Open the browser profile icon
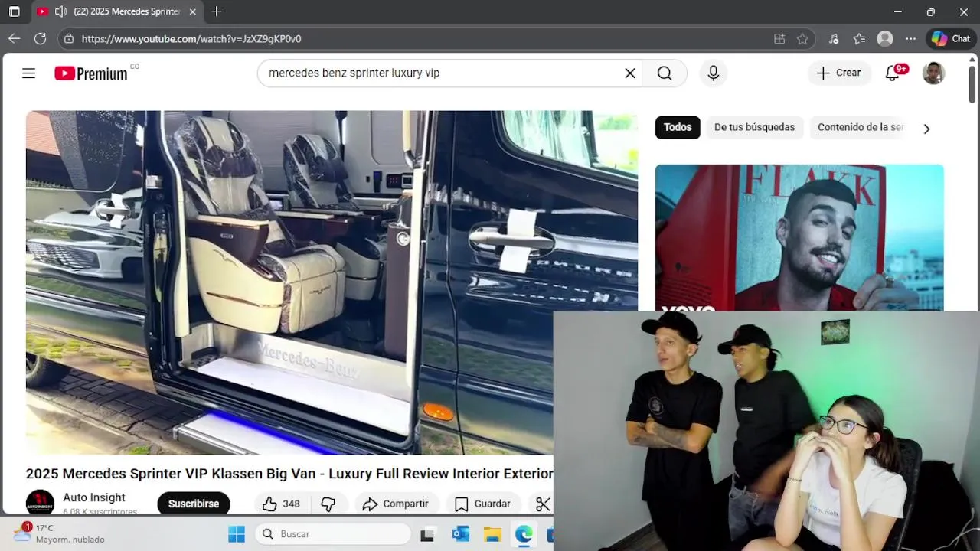Screen dimensions: 980x551 pyautogui.click(x=885, y=39)
